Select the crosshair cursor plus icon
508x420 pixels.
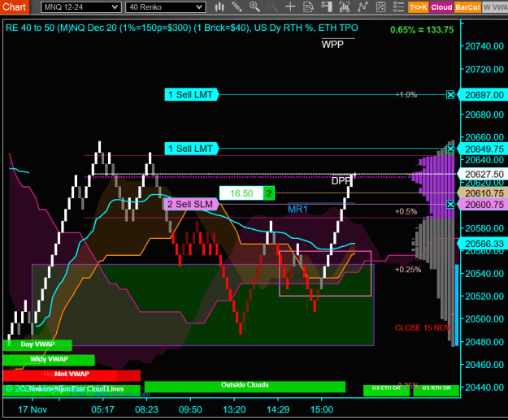pyautogui.click(x=290, y=6)
